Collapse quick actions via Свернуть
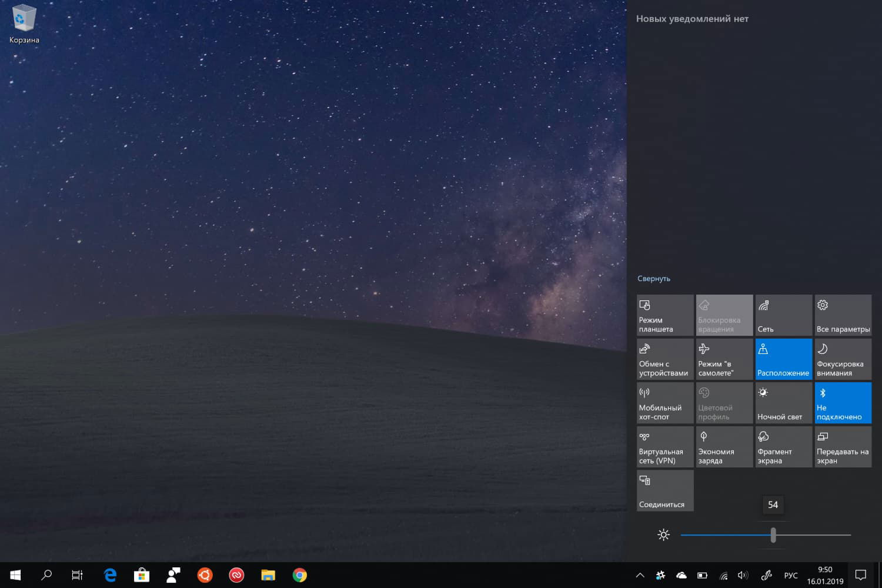The height and width of the screenshot is (588, 882). click(653, 278)
